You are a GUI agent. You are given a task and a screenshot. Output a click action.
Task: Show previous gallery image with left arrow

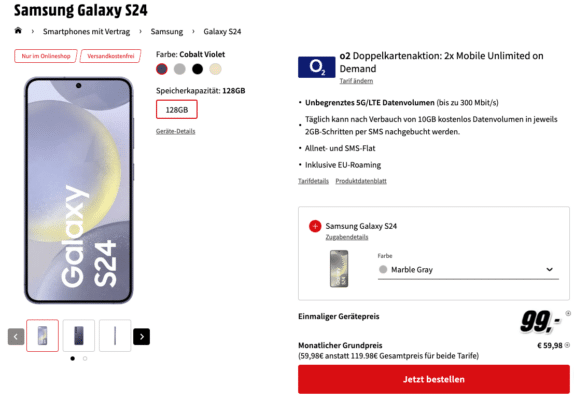click(x=16, y=337)
